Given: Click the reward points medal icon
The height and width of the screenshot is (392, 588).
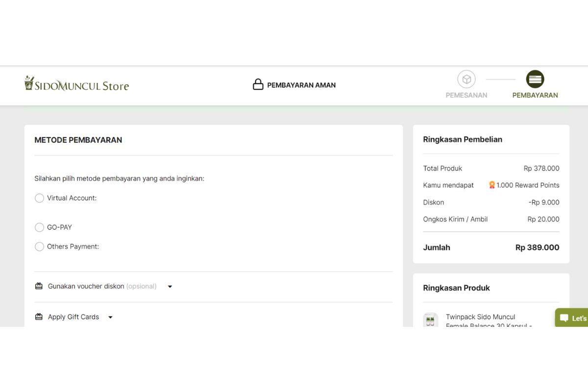Looking at the screenshot, I should click(x=492, y=185).
